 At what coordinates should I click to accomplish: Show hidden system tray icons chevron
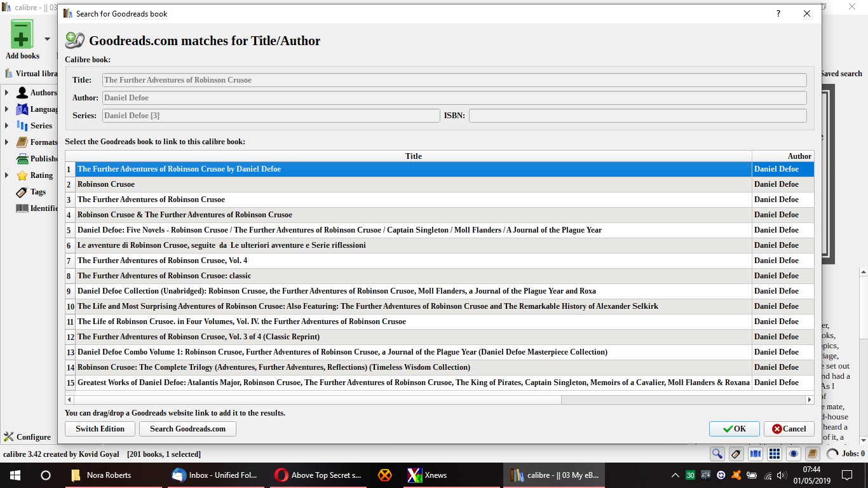[675, 475]
